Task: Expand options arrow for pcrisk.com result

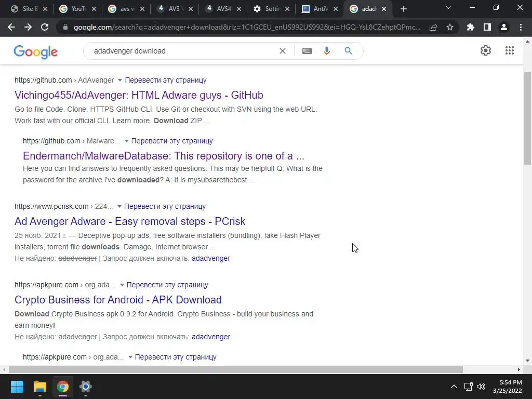Action: coord(119,207)
